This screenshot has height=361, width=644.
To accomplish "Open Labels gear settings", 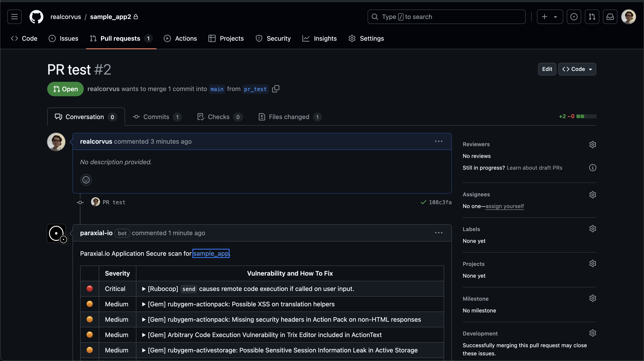I will pyautogui.click(x=593, y=229).
